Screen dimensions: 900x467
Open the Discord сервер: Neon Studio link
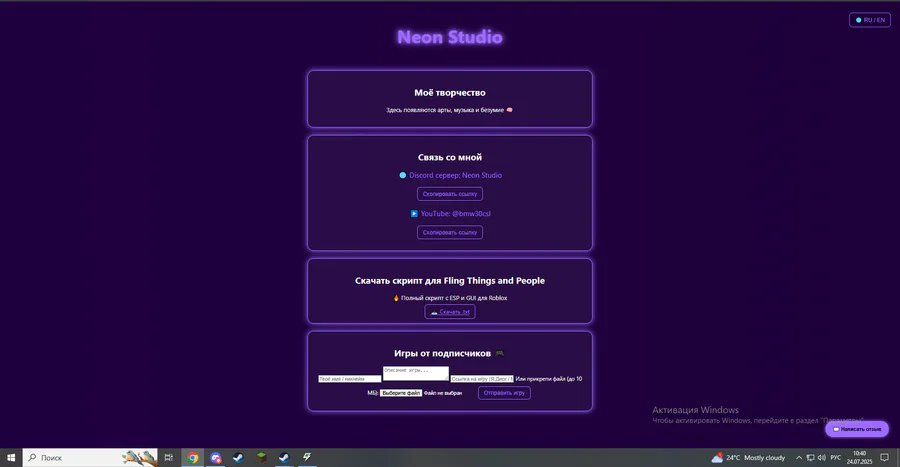point(455,176)
